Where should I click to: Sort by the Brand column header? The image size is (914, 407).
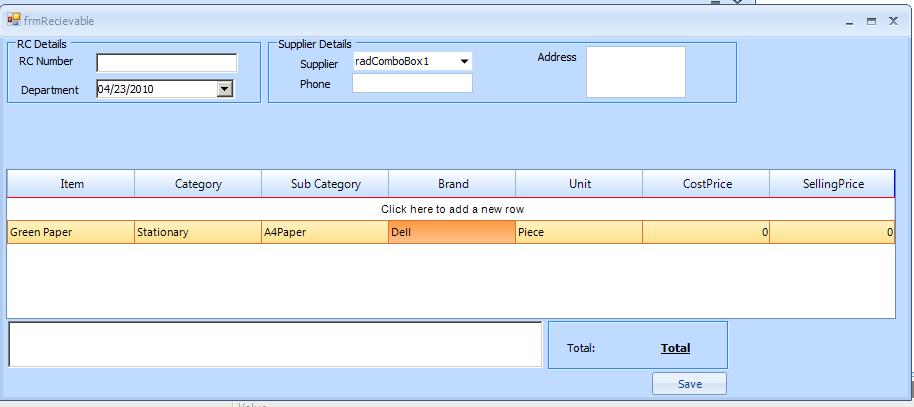pyautogui.click(x=453, y=184)
